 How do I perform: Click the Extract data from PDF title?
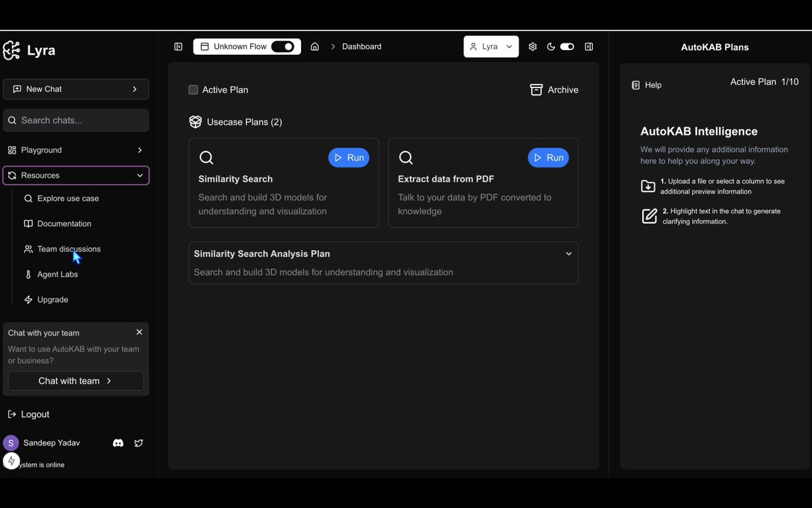click(x=446, y=179)
